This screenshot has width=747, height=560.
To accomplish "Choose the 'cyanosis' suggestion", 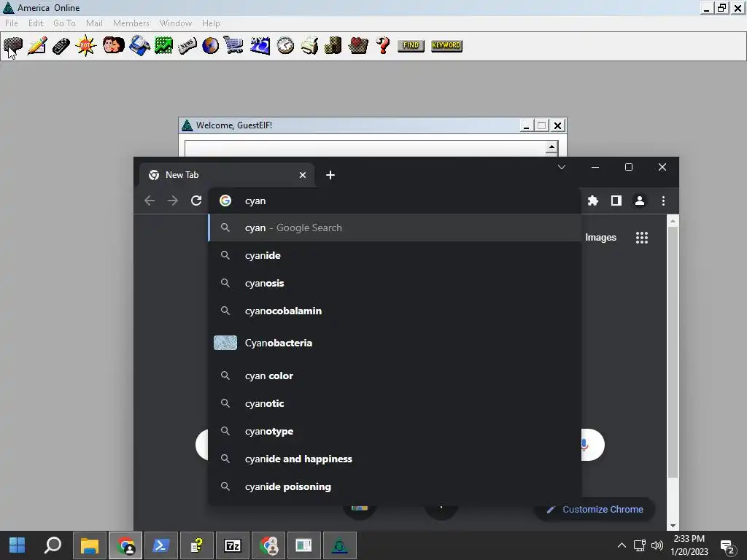I will (x=395, y=284).
